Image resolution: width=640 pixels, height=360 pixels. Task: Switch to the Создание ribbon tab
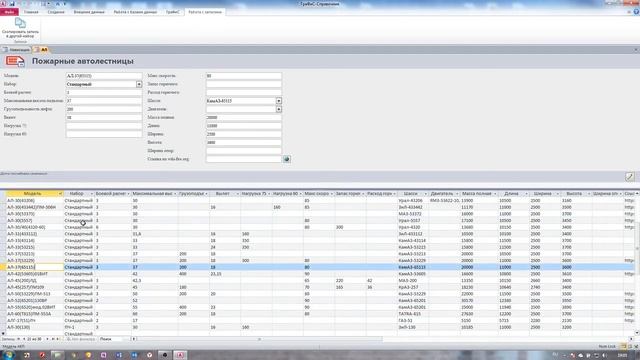[56, 12]
